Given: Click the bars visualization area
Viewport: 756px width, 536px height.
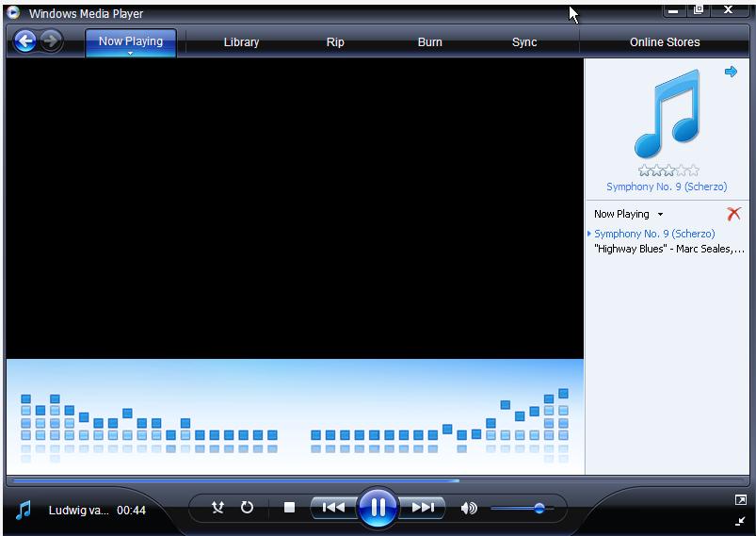Looking at the screenshot, I should pyautogui.click(x=295, y=416).
